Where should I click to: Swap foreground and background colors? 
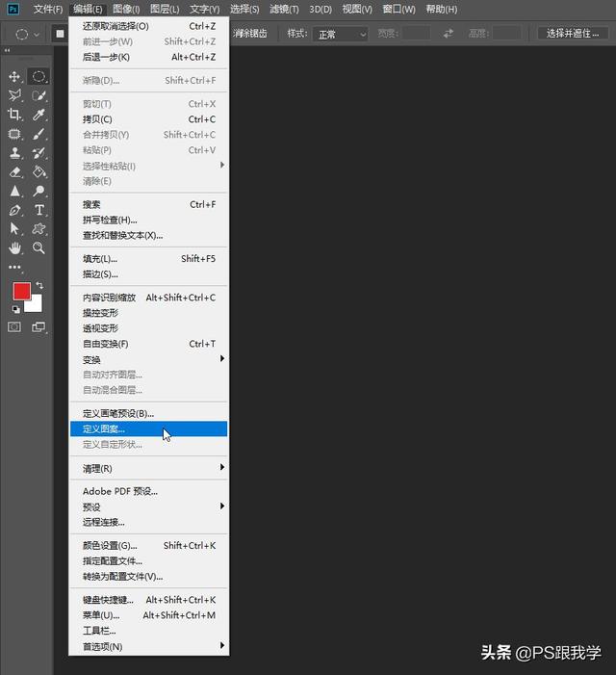tap(39, 285)
